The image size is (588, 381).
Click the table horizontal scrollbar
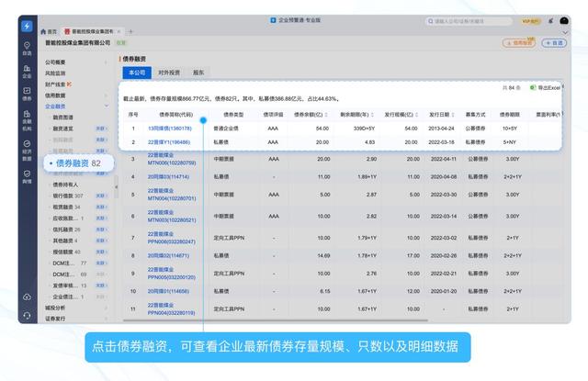click(276, 320)
